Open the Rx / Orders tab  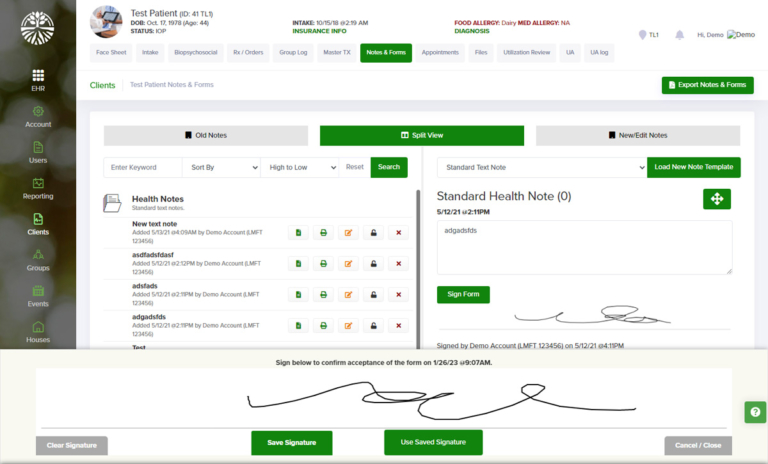[248, 52]
